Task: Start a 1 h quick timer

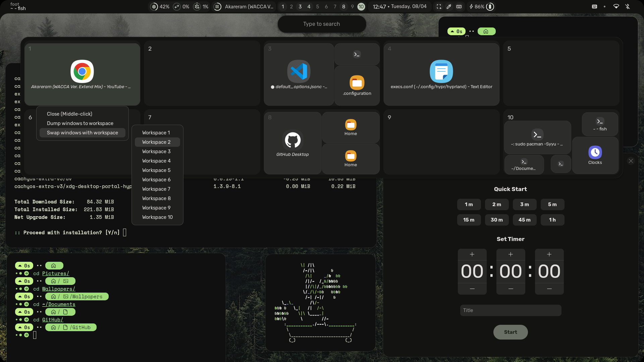Action: 552,220
